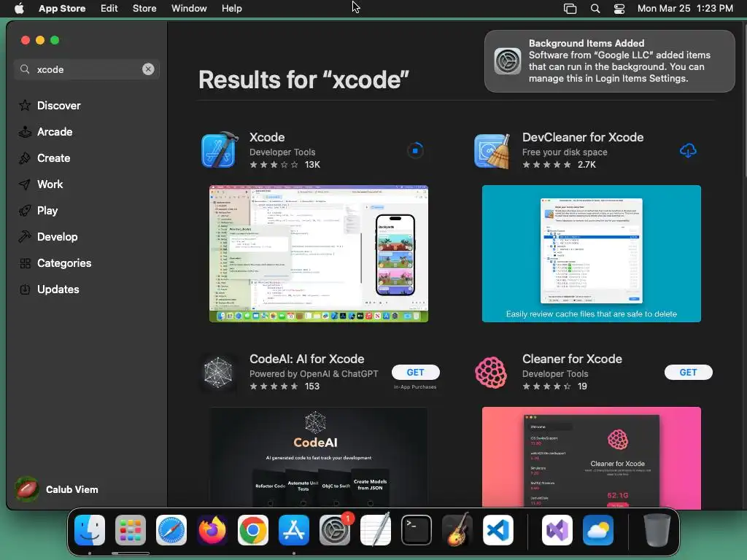Image resolution: width=747 pixels, height=560 pixels.
Task: Get the Cleaner for Xcode app
Action: point(689,373)
